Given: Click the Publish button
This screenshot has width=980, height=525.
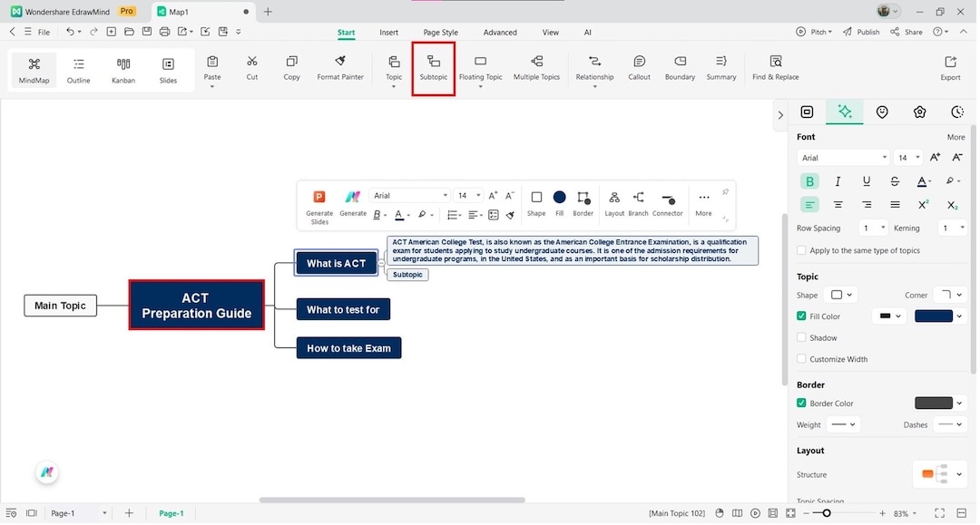Looking at the screenshot, I should click(860, 32).
